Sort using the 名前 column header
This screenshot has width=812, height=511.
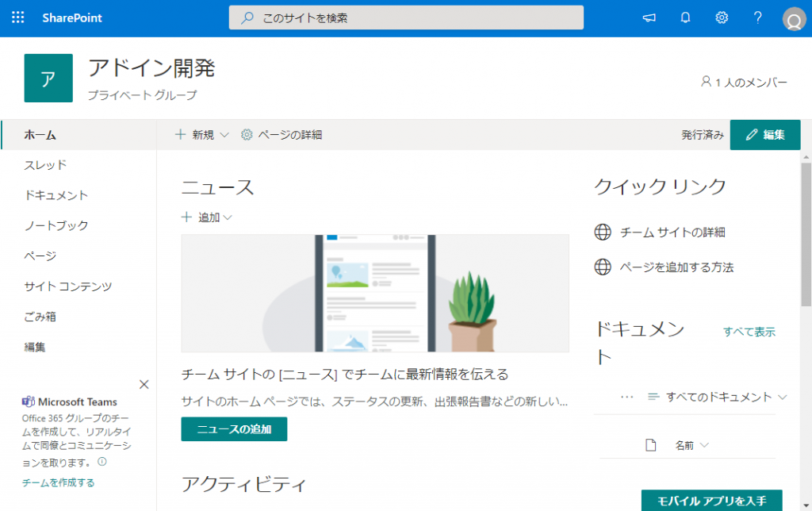click(691, 445)
